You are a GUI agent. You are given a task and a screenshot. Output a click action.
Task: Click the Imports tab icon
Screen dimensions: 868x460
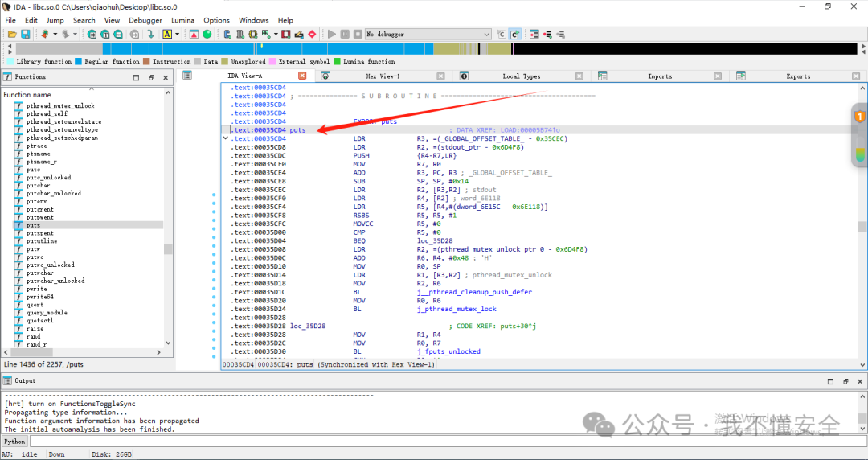[603, 76]
